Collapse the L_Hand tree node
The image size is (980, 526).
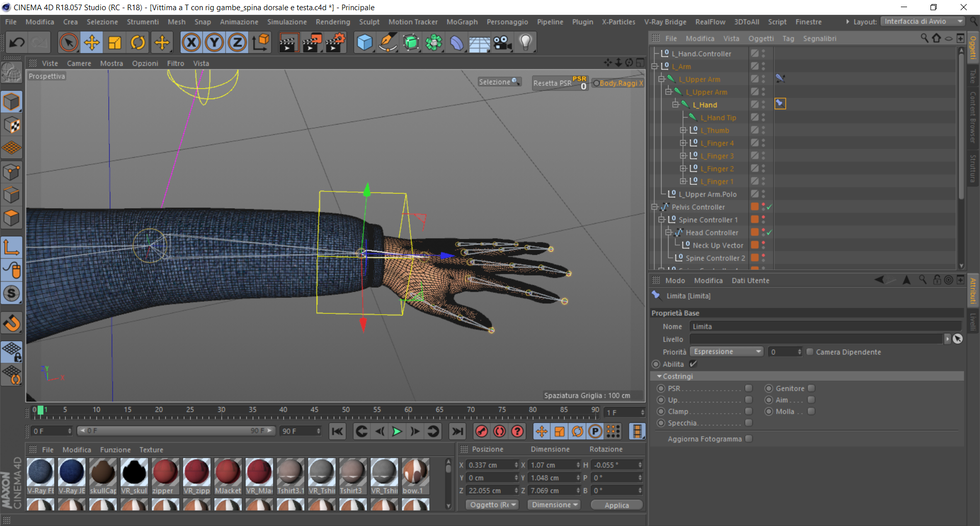click(x=675, y=105)
